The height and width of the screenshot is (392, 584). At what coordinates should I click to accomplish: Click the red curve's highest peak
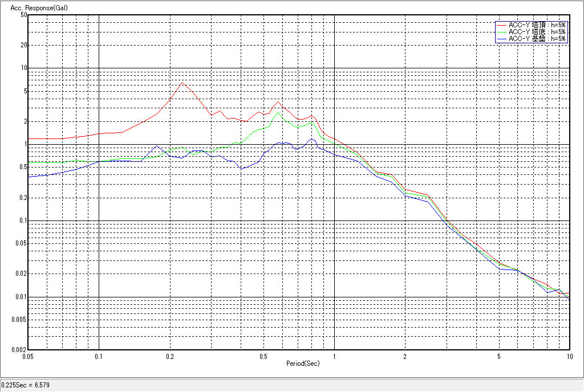[182, 83]
